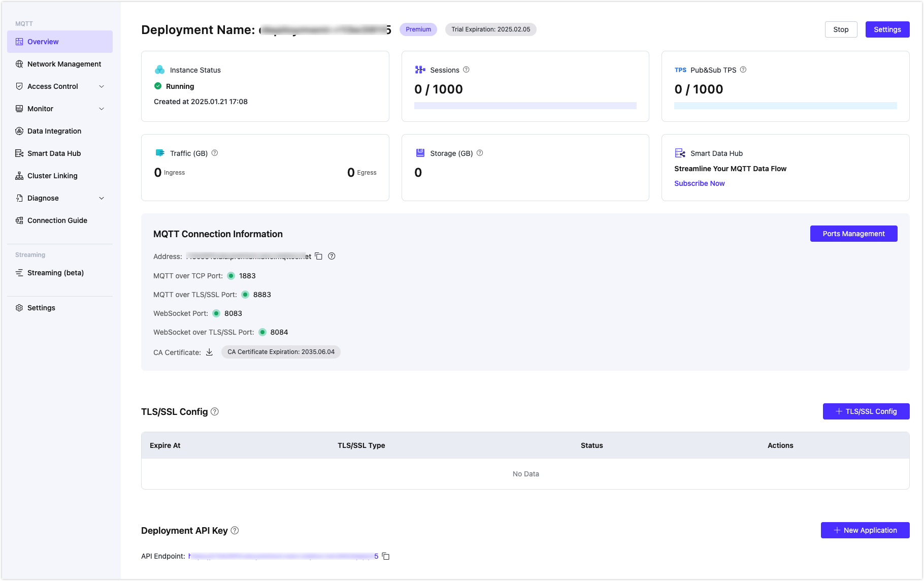
Task: Open Streaming (beta) in sidebar
Action: click(x=60, y=273)
